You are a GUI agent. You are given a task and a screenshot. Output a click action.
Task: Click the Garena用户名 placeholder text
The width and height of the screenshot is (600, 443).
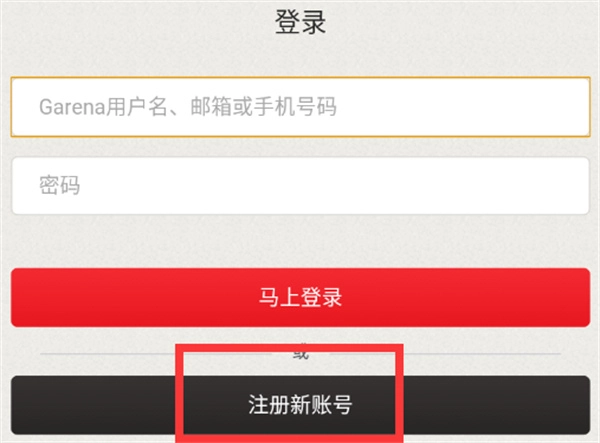pos(188,107)
